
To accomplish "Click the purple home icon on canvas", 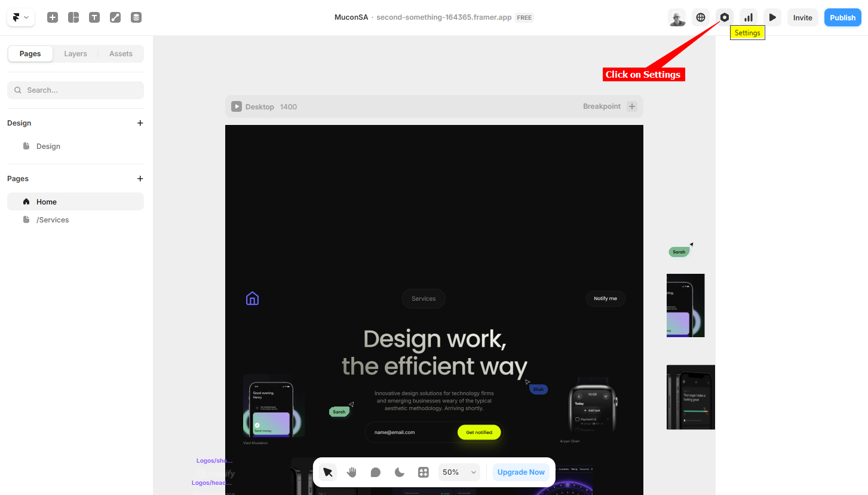I will (252, 298).
